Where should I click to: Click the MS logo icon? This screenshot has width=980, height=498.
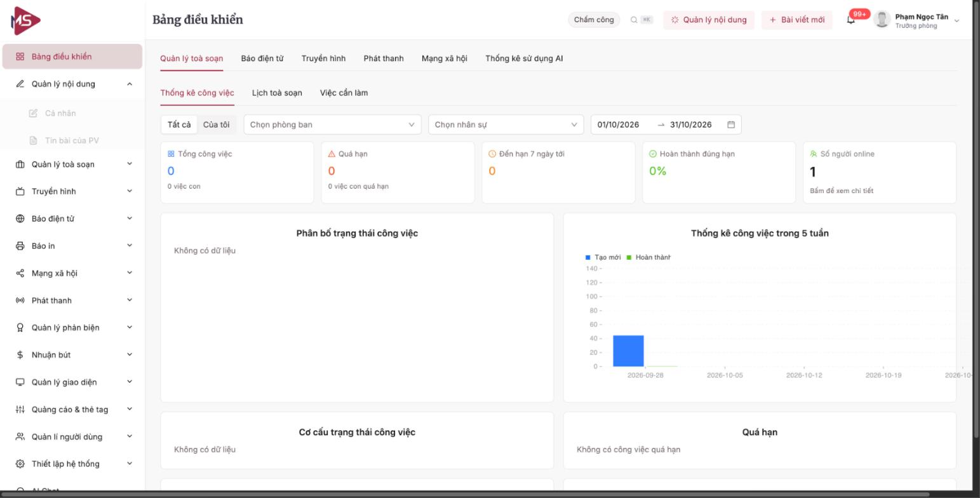26,20
